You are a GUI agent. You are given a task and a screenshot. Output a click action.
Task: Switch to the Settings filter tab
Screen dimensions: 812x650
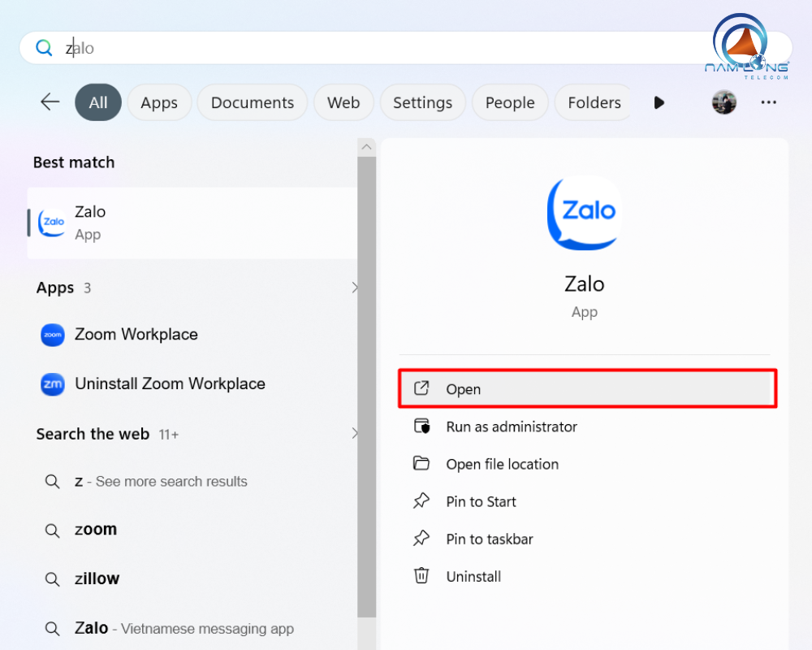422,102
